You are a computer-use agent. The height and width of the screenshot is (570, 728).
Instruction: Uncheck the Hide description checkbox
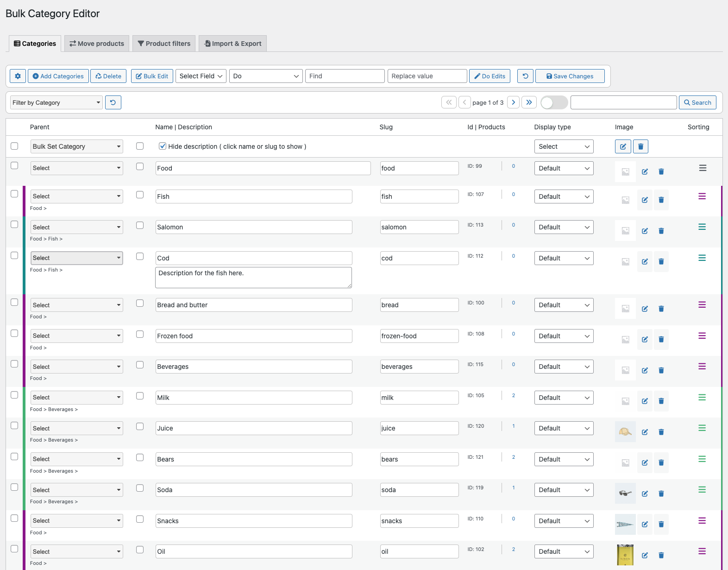point(163,146)
